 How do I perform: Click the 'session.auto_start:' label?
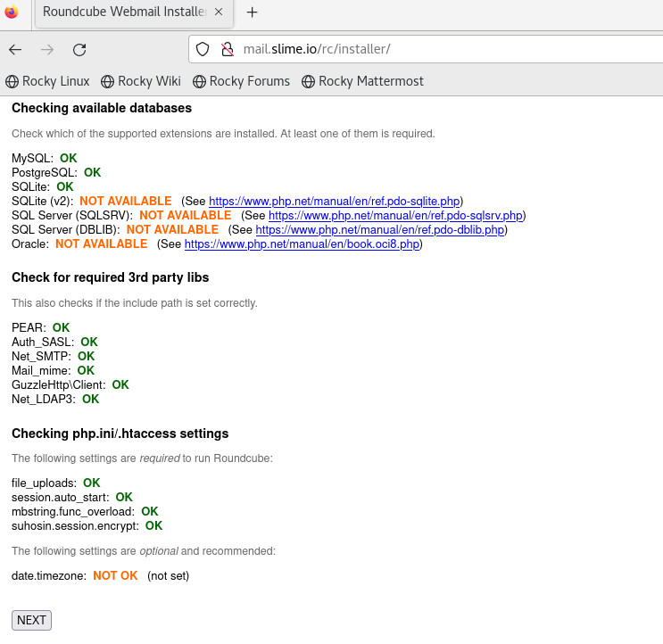click(x=61, y=498)
